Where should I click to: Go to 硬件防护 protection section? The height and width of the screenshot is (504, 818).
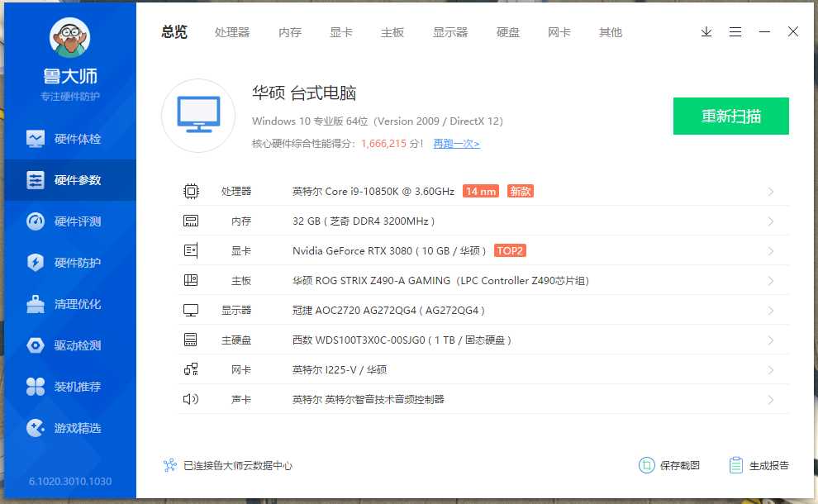point(70,263)
